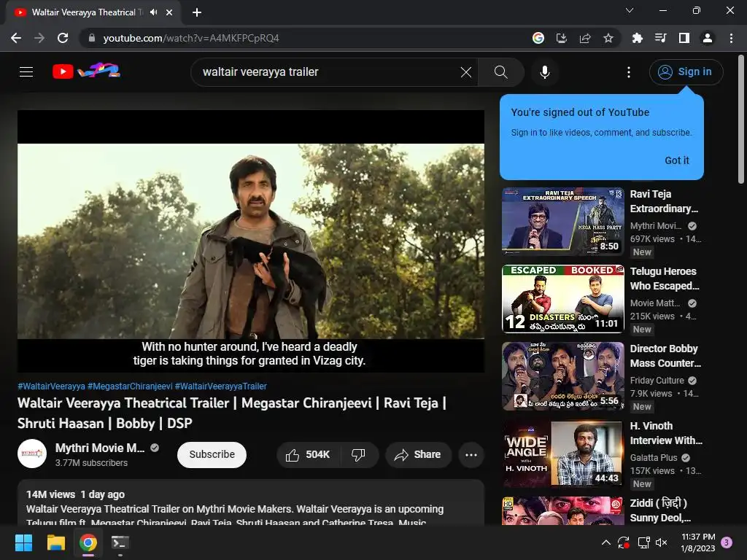Open the notification count badge
Screen dimensions: 747x560
click(727, 542)
